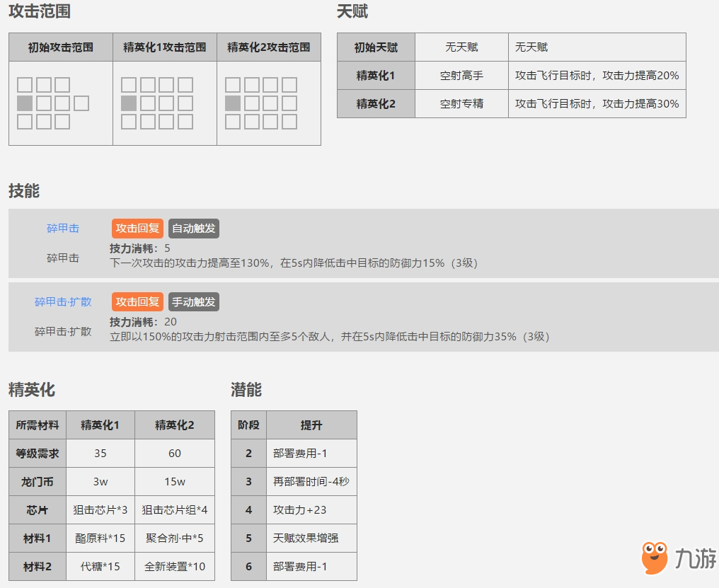The height and width of the screenshot is (588, 719).
Task: Click the 龙门币 row header
Action: pyautogui.click(x=38, y=482)
